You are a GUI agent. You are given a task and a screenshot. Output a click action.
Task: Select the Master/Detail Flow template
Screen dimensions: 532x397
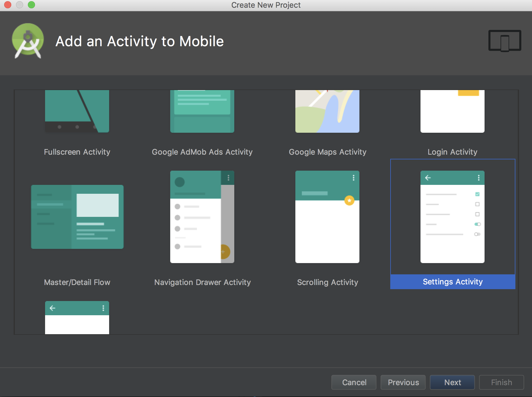(77, 217)
